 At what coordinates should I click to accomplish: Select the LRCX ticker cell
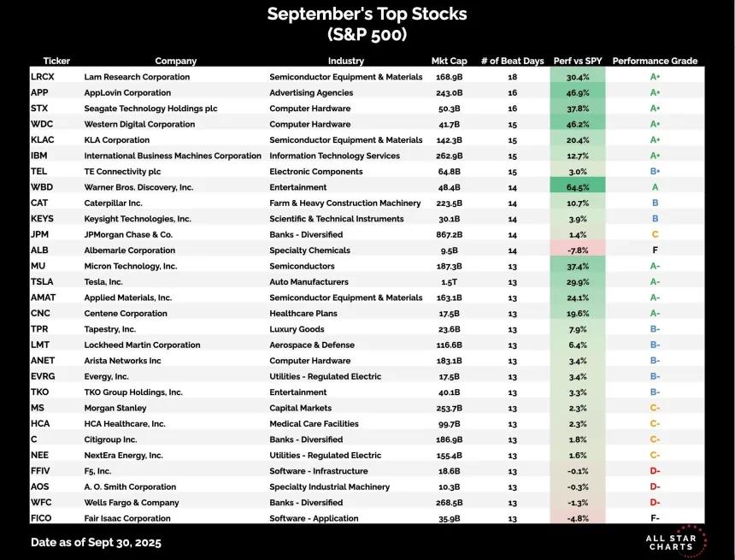[x=43, y=77]
